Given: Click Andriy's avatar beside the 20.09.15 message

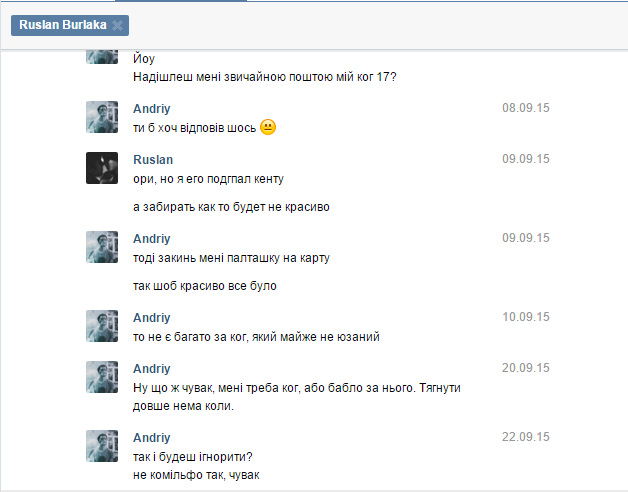Looking at the screenshot, I should tap(102, 377).
